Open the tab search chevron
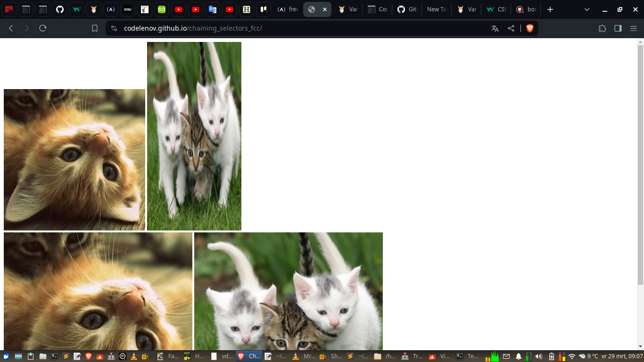Viewport: 644px width, 362px height. [x=586, y=9]
